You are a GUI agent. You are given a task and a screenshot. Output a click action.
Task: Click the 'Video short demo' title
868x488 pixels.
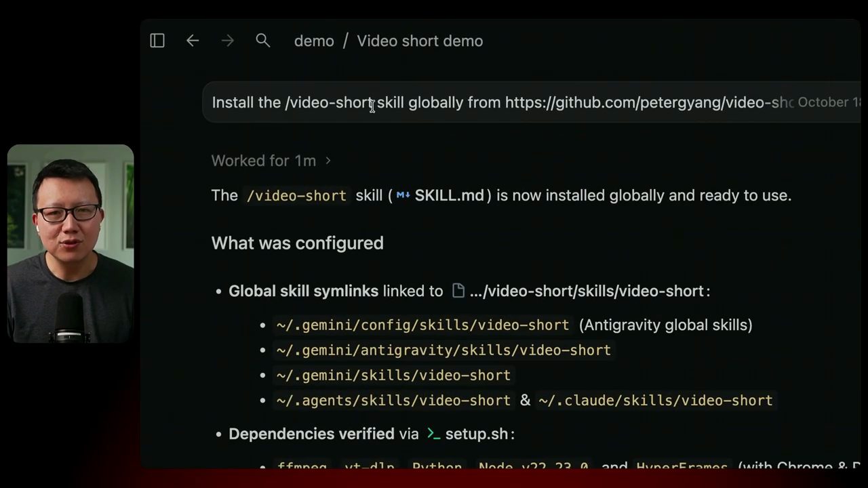(420, 41)
